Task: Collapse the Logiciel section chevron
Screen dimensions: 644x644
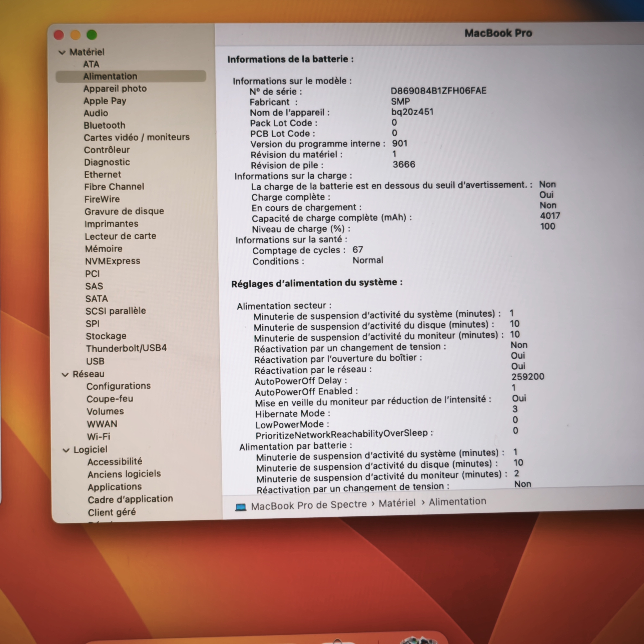Action: (66, 450)
